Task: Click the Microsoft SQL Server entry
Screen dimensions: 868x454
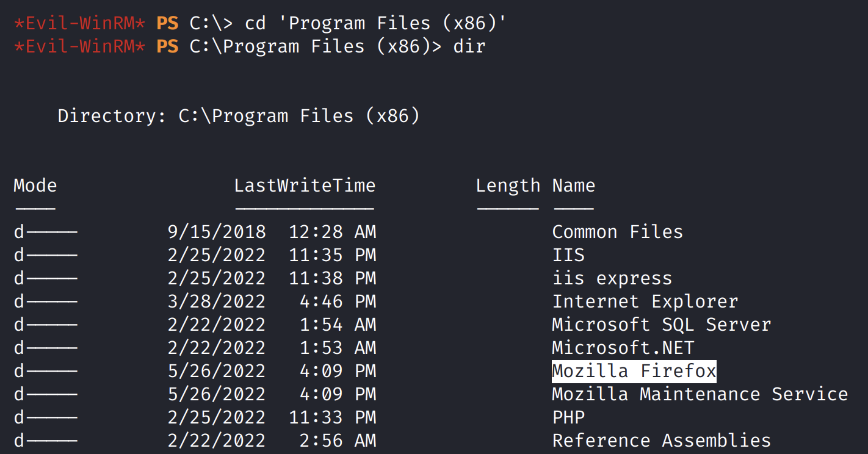Action: click(661, 325)
